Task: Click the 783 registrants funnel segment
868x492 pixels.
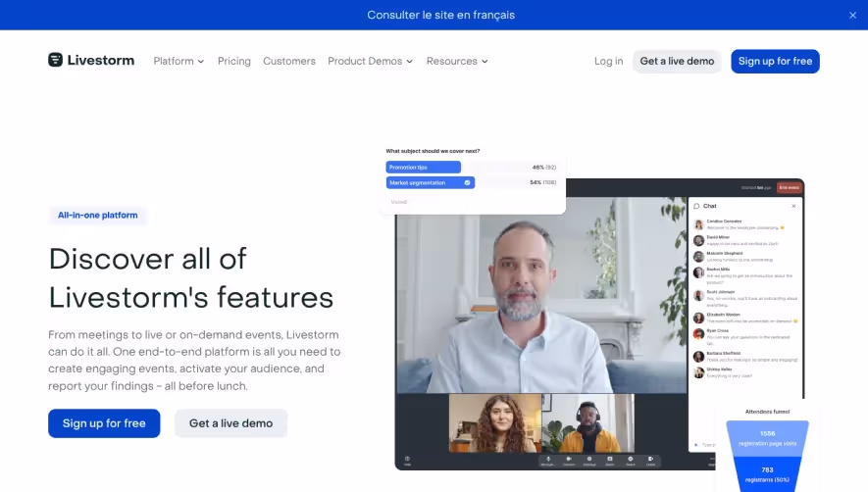Action: pos(767,474)
